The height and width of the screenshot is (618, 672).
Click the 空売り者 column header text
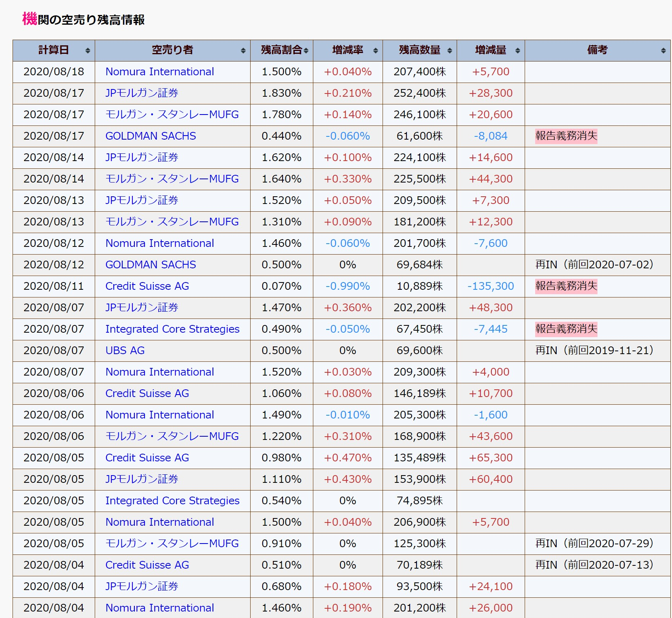tap(172, 50)
